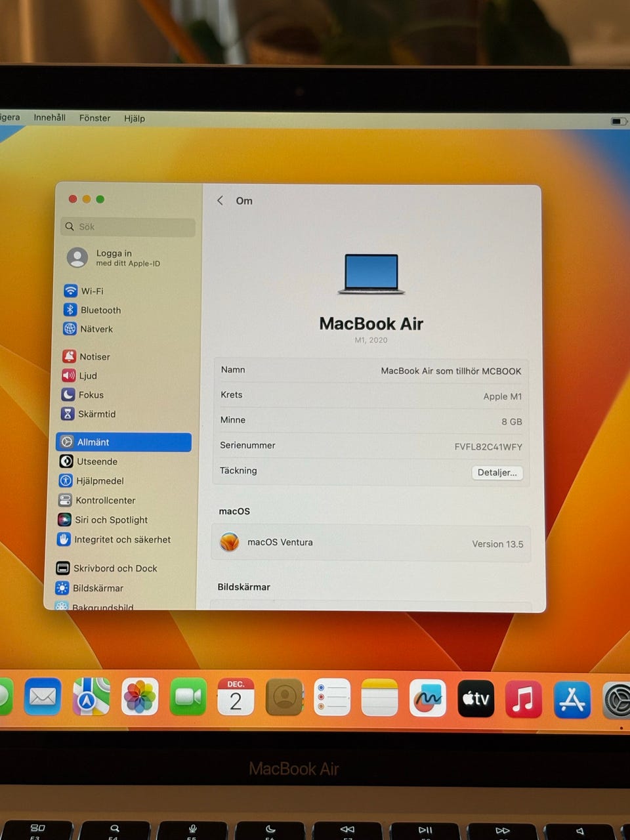
Task: Click the macOS Ventura version row
Action: point(371,543)
